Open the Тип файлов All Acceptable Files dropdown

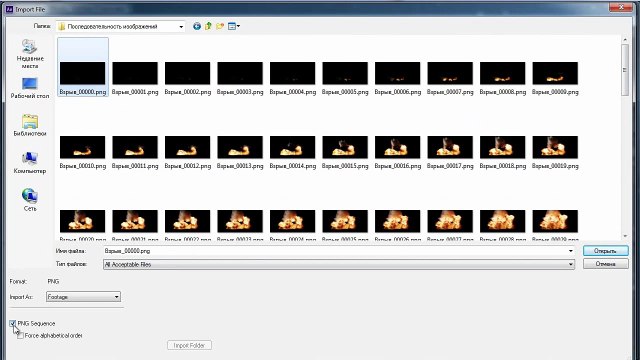(x=339, y=264)
